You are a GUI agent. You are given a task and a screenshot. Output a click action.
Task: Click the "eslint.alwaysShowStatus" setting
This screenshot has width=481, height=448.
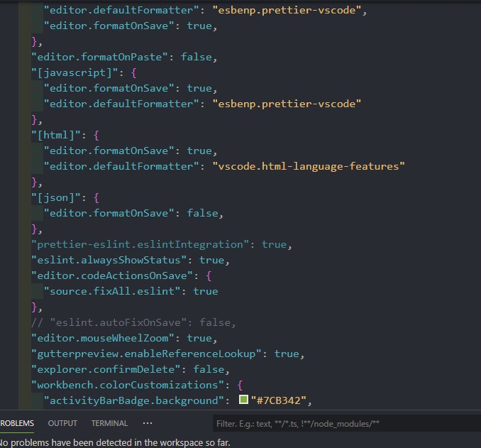[109, 260]
